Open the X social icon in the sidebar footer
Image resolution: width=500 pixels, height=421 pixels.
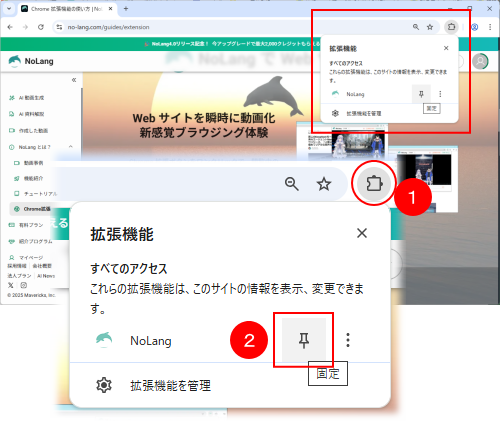[11, 285]
